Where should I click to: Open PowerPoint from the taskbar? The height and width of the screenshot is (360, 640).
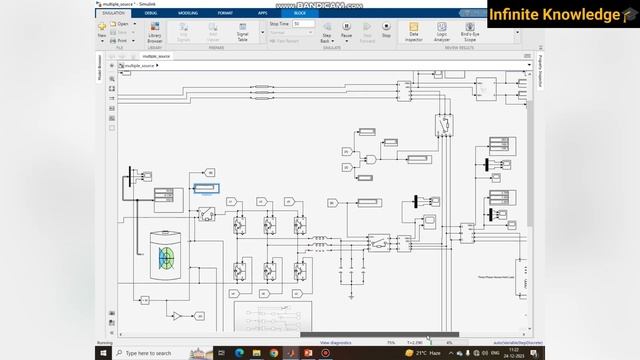(308, 353)
